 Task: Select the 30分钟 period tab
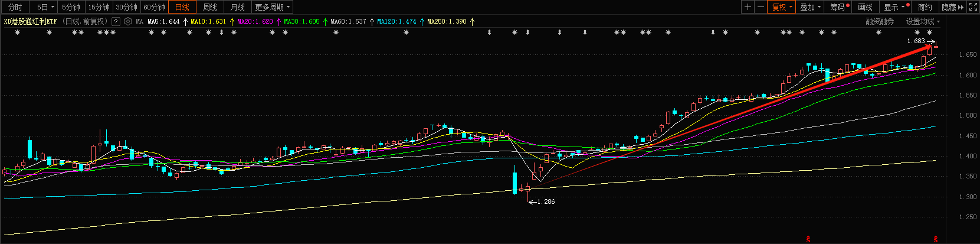[x=127, y=7]
